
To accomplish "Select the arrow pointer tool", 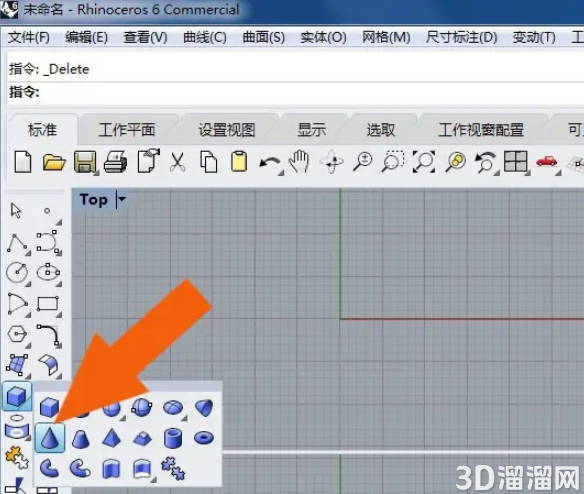I will pos(16,211).
